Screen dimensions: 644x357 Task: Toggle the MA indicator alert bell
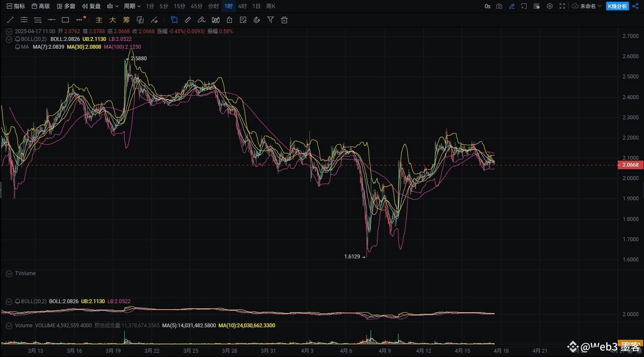tap(18, 47)
